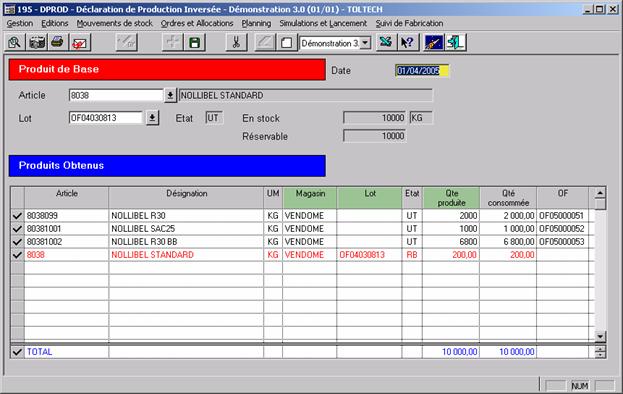Image resolution: width=623 pixels, height=394 pixels.
Task: Toggle checkmark on the TOTAL row
Action: click(x=17, y=352)
